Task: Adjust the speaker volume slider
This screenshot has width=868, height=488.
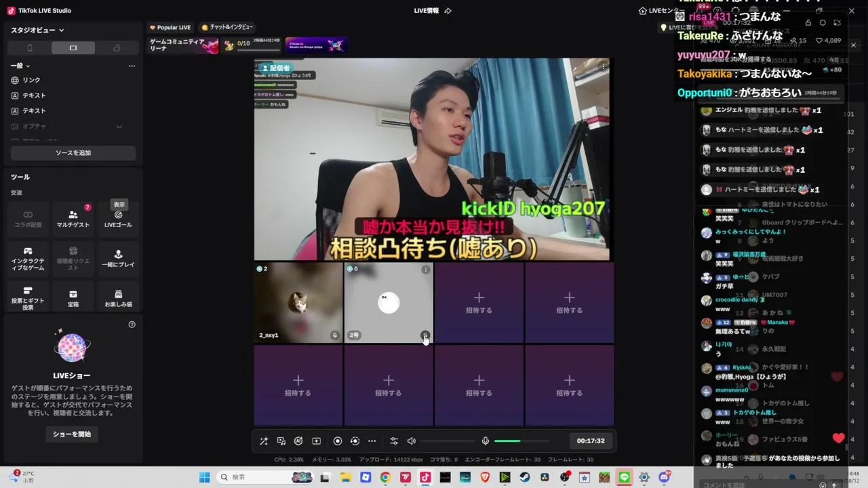Action: 447,441
